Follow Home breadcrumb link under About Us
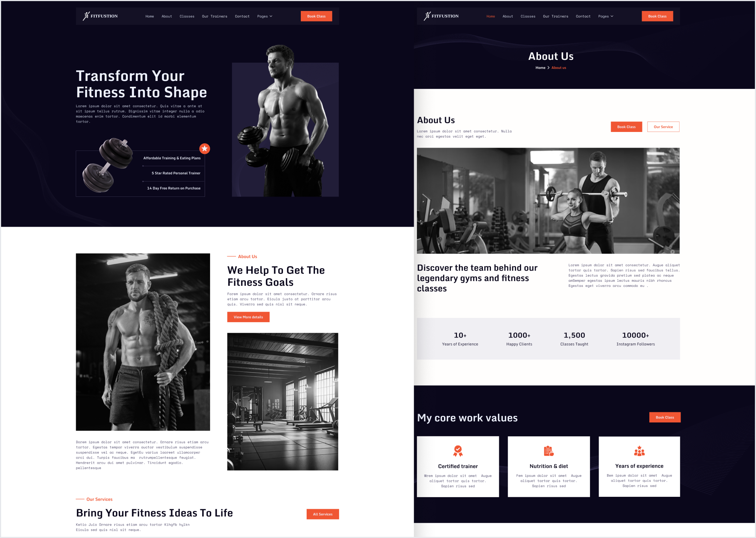This screenshot has width=756, height=538. tap(540, 68)
